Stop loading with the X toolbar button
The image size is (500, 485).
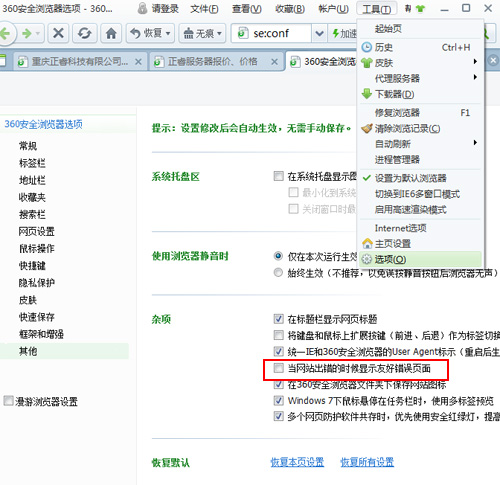pyautogui.click(x=58, y=33)
